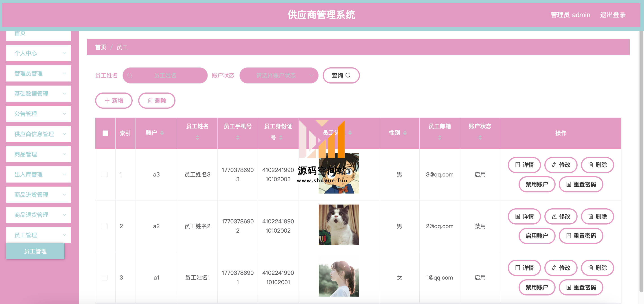Image resolution: width=644 pixels, height=304 pixels.
Task: Click the trash icon on toolbar 删除 button
Action: (150, 101)
